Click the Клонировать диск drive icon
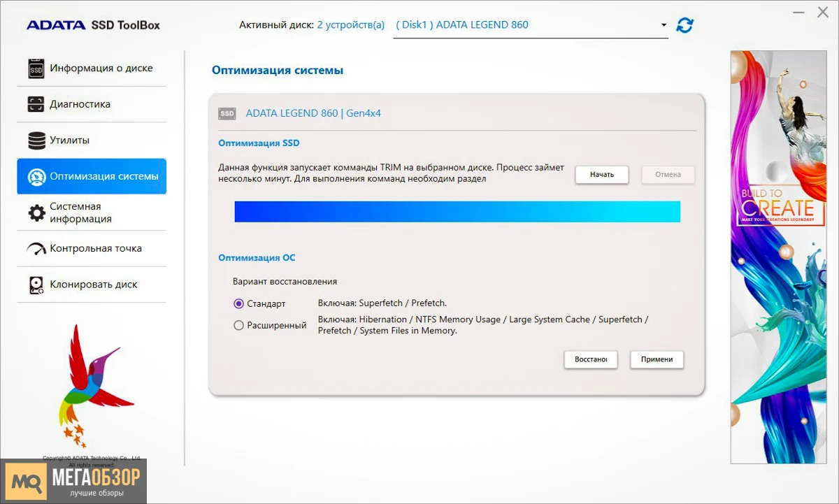Image resolution: width=839 pixels, height=504 pixels. coord(36,285)
